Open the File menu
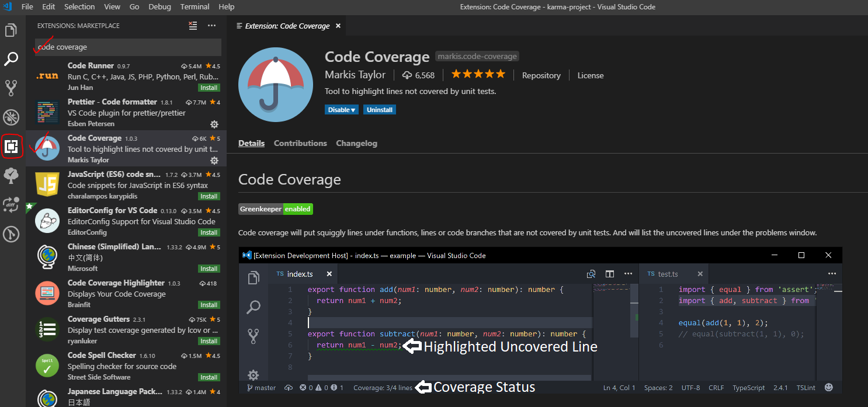Viewport: 868px width, 407px height. (x=27, y=7)
